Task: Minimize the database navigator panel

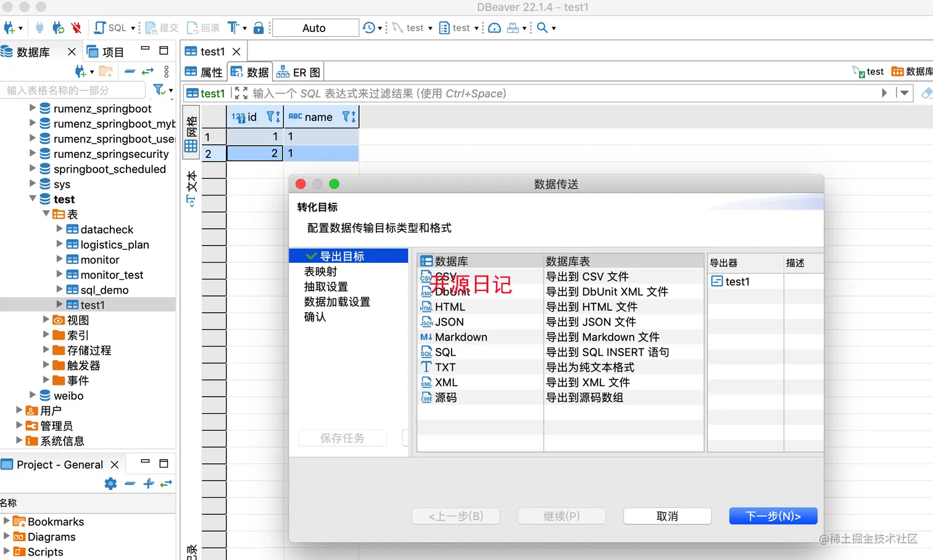Action: pos(146,48)
